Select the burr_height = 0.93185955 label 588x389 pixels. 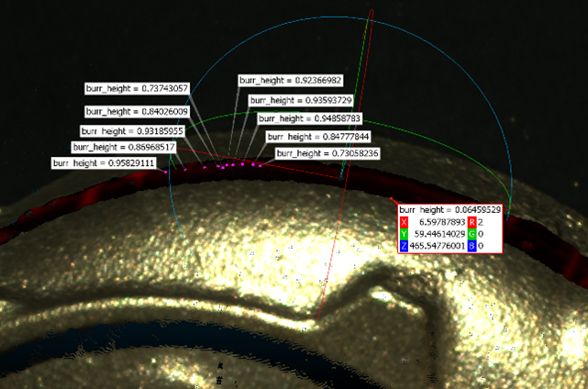click(132, 131)
